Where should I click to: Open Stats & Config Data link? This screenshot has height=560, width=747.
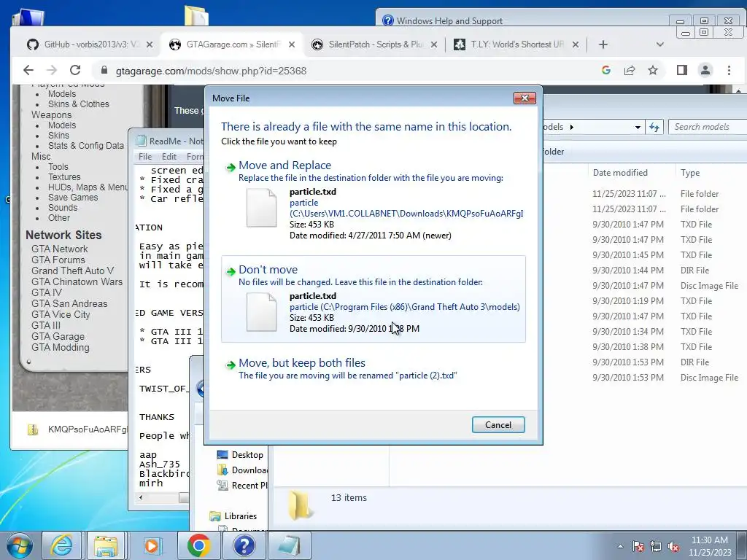86,146
